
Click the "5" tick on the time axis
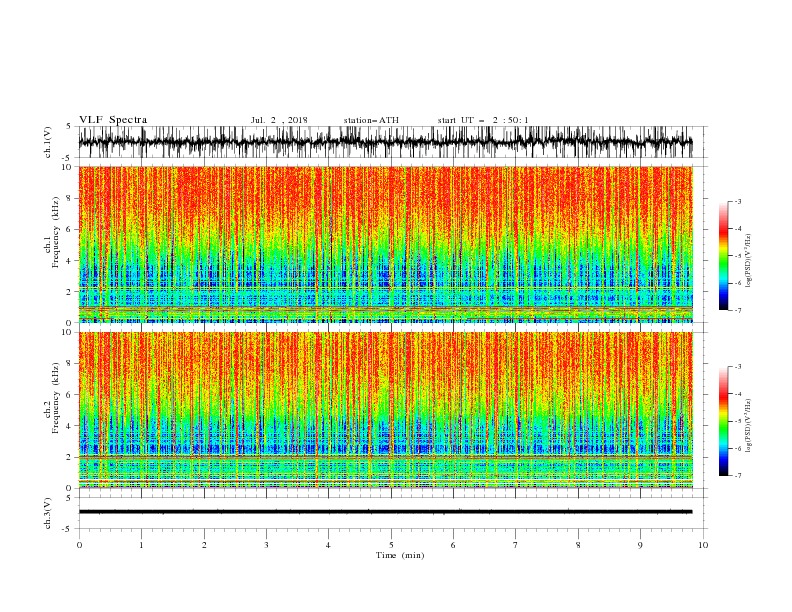(391, 545)
